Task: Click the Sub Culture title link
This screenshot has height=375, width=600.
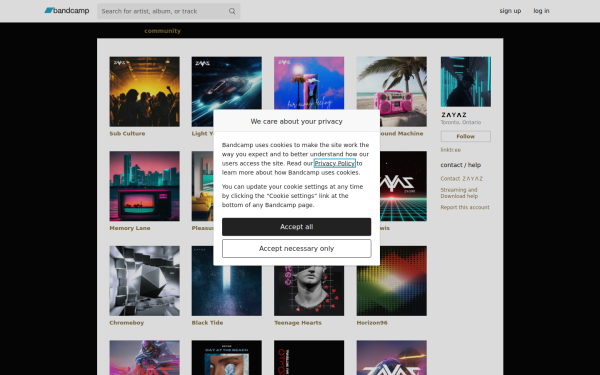Action: click(127, 134)
